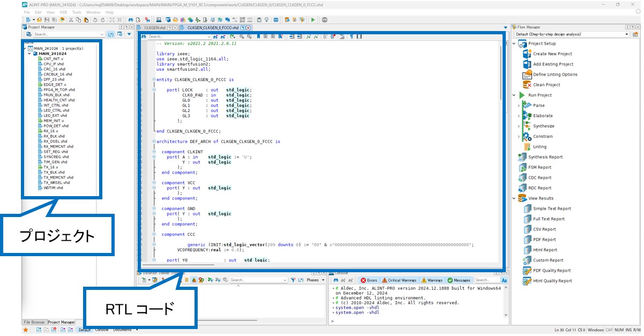644x336 pixels.
Task: Open the PDF Quality Report
Action: tap(552, 271)
